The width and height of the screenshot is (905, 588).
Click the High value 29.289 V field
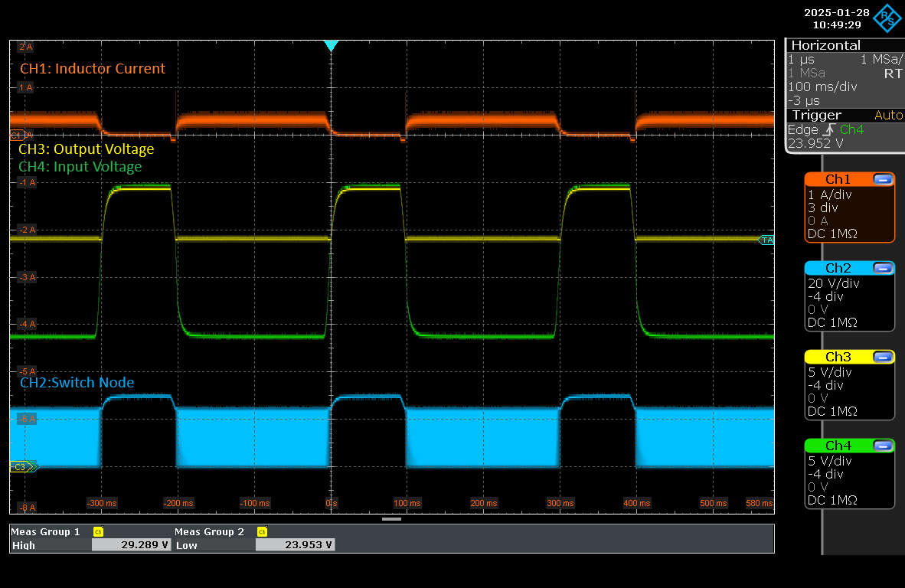click(131, 545)
